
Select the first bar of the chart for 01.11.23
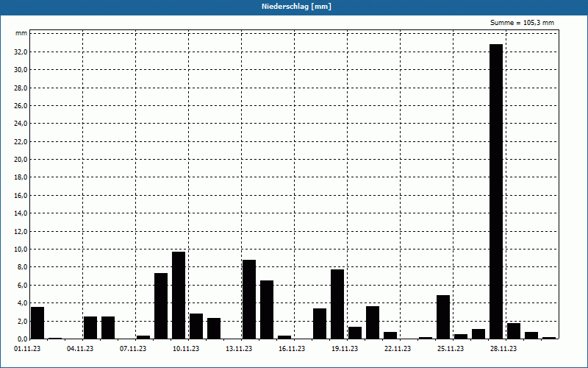tap(37, 323)
